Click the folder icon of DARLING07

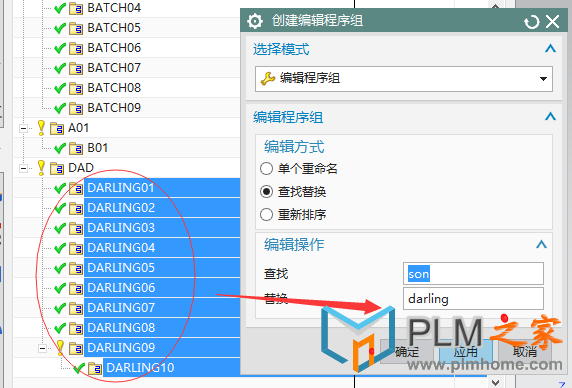(76, 309)
